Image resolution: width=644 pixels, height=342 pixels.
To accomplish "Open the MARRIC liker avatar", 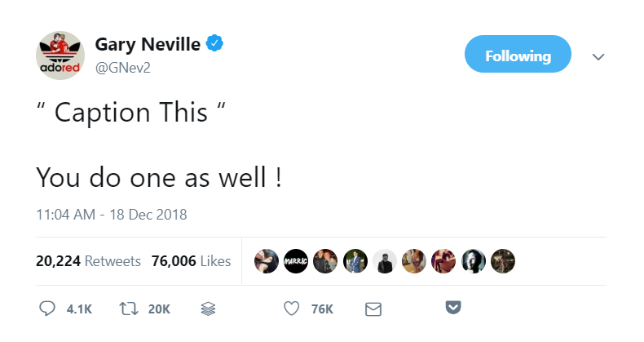I will click(295, 261).
